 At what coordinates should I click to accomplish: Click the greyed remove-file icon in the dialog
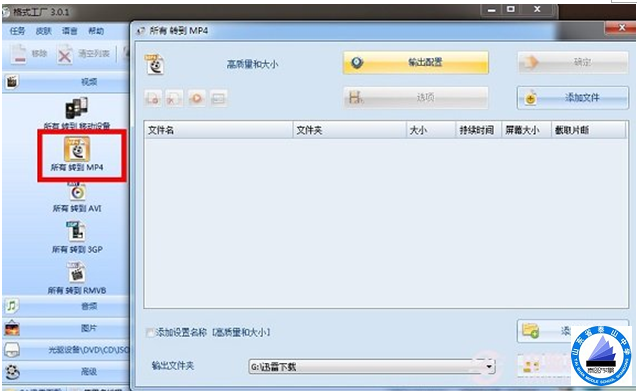(x=153, y=98)
